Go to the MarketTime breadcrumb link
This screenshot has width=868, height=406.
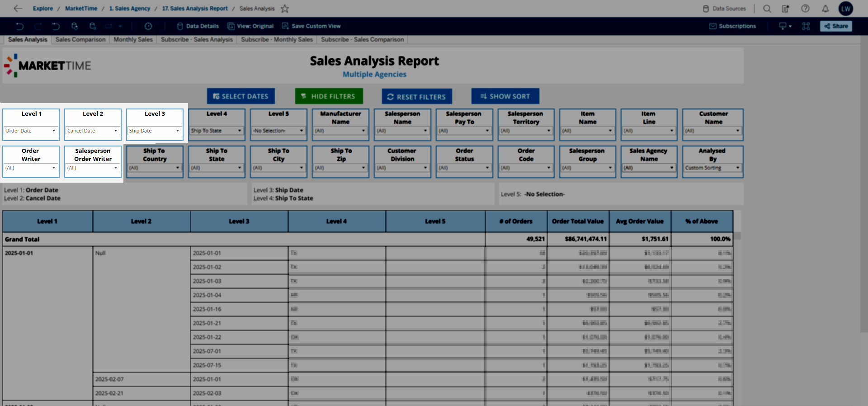(81, 9)
